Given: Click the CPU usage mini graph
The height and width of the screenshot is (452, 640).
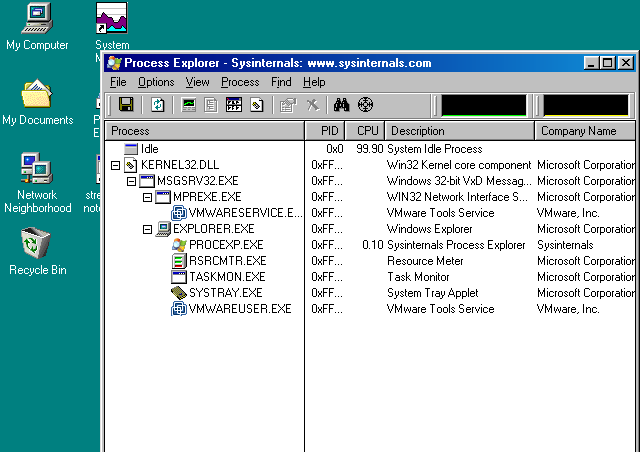Looking at the screenshot, I should (484, 105).
